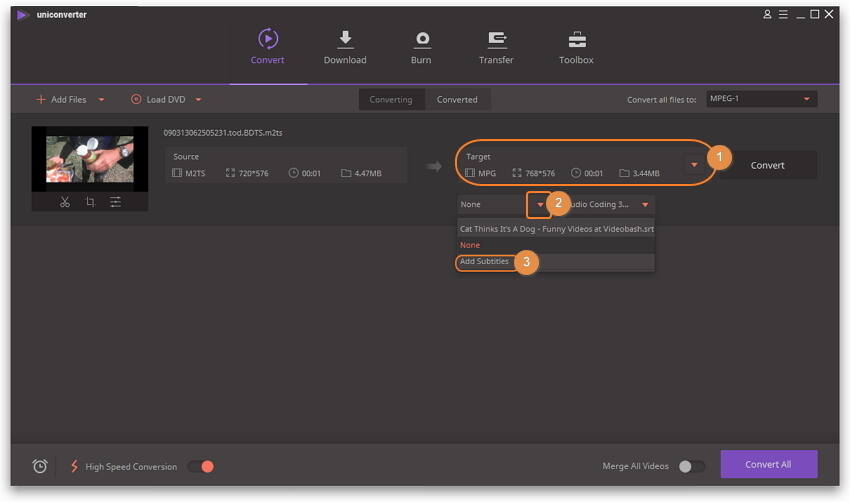Select Add Subtitles from the dropdown list
The height and width of the screenshot is (502, 850).
click(x=485, y=262)
